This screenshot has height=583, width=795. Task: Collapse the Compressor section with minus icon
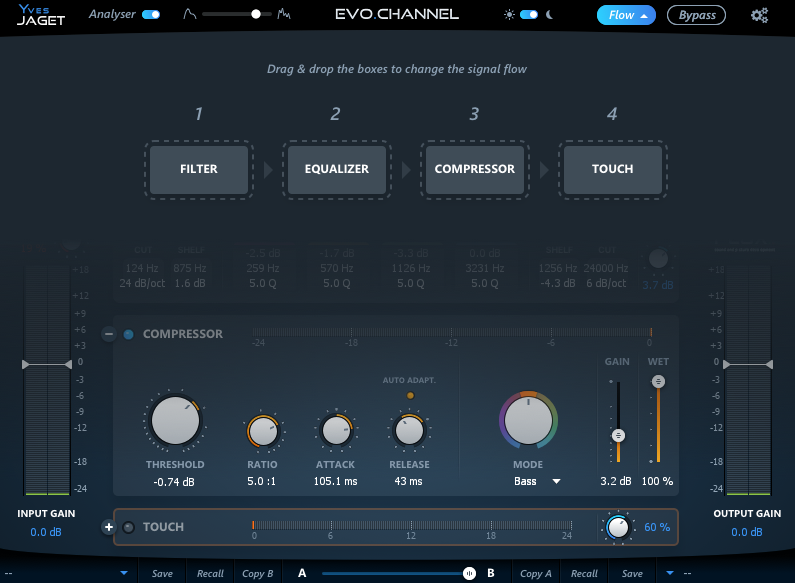(x=109, y=334)
